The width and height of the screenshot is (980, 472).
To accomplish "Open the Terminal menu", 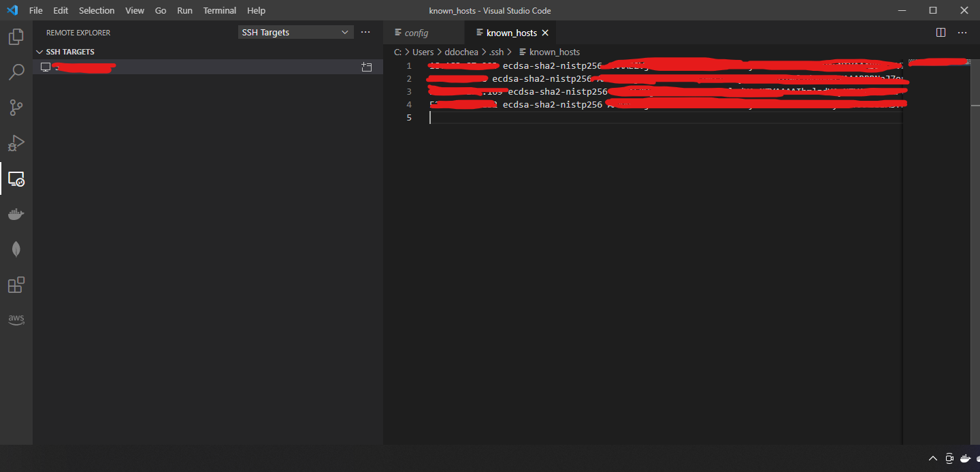I will [x=220, y=10].
